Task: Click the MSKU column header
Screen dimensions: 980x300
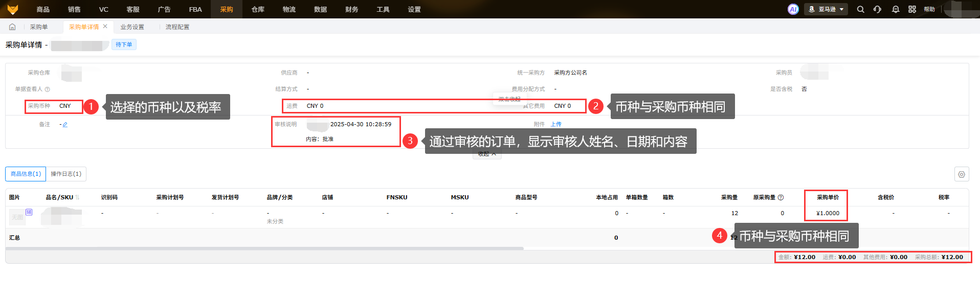Action: pyautogui.click(x=460, y=197)
